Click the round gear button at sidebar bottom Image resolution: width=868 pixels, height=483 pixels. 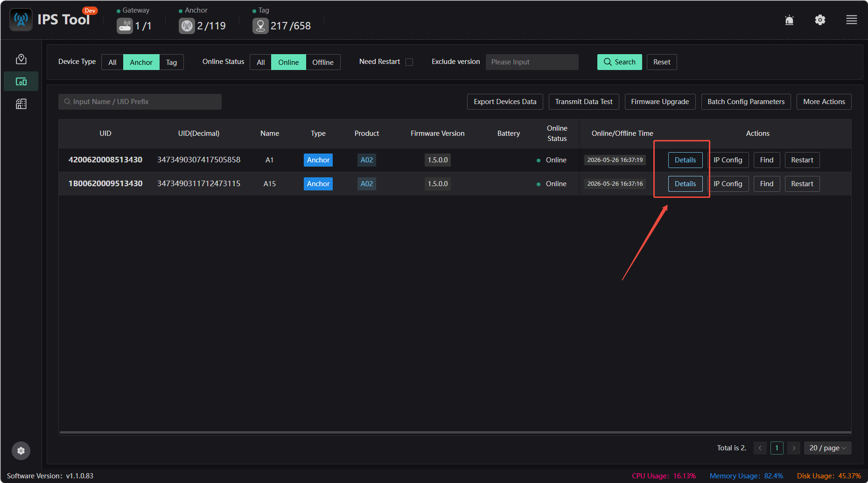(21, 451)
